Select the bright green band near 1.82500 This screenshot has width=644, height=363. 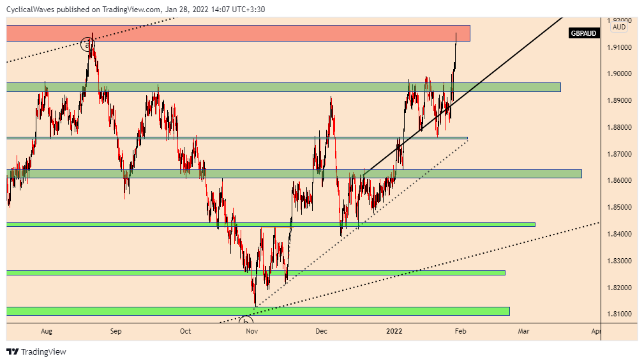tap(255, 273)
